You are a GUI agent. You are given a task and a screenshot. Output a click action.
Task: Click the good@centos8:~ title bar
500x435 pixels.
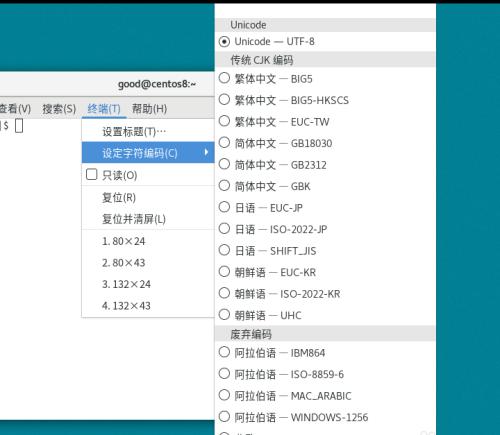(x=157, y=84)
